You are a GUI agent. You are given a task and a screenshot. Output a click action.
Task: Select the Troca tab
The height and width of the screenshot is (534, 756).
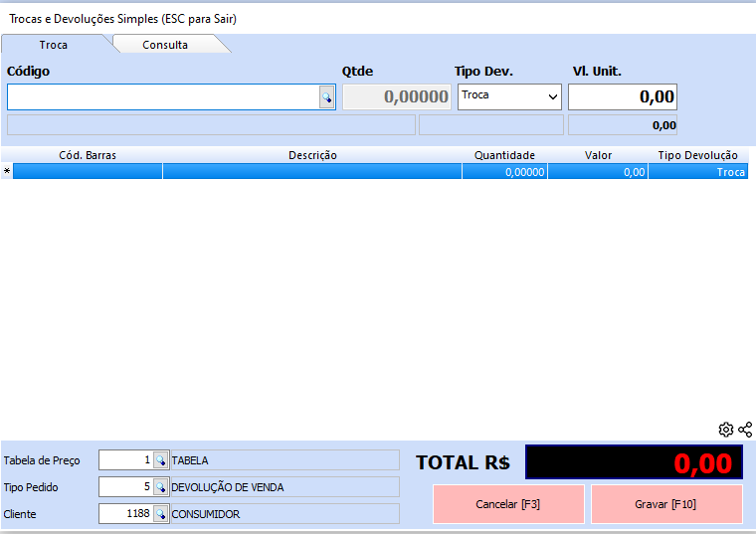click(54, 45)
